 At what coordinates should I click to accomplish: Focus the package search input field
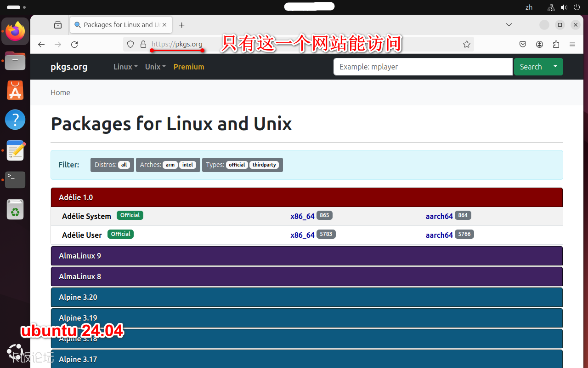(x=423, y=67)
